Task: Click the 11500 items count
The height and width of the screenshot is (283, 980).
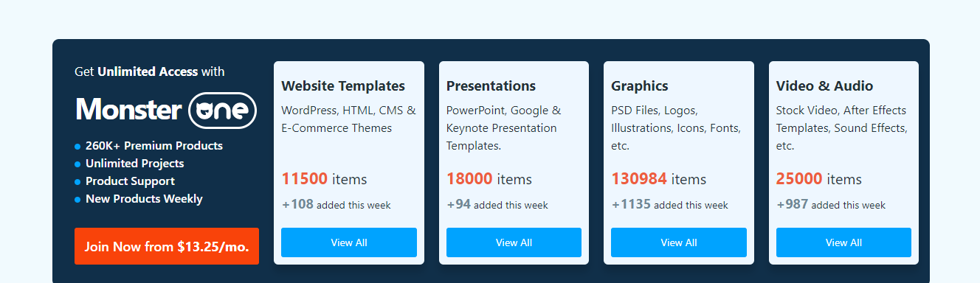Action: click(x=324, y=179)
